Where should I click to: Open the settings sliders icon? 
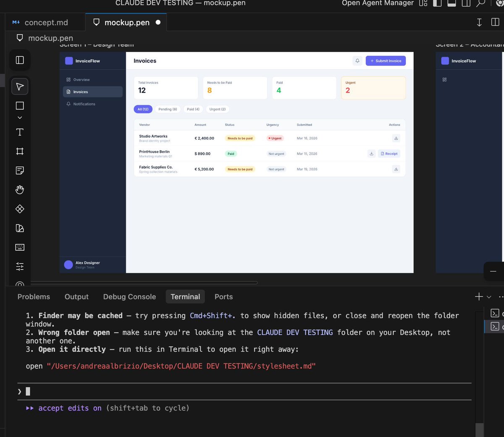pyautogui.click(x=20, y=266)
